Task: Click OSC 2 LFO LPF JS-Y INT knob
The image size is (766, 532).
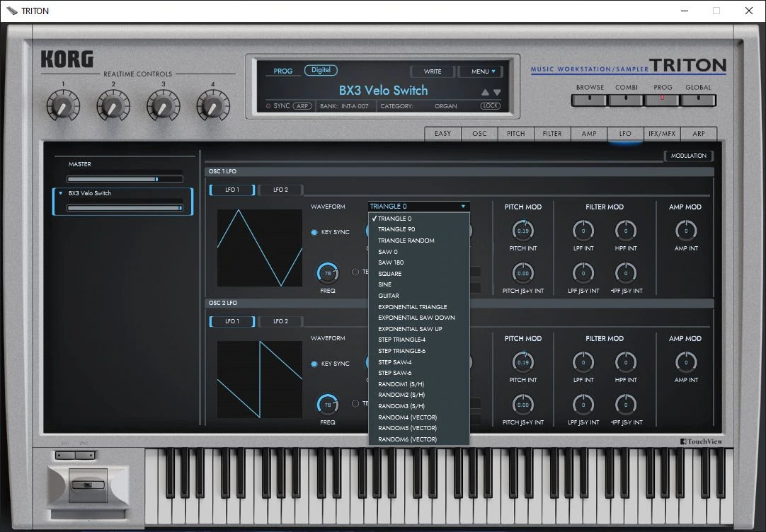Action: [x=583, y=405]
